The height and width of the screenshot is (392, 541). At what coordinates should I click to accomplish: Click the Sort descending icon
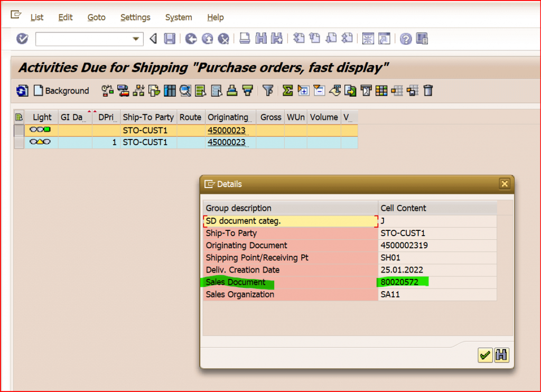click(x=248, y=90)
